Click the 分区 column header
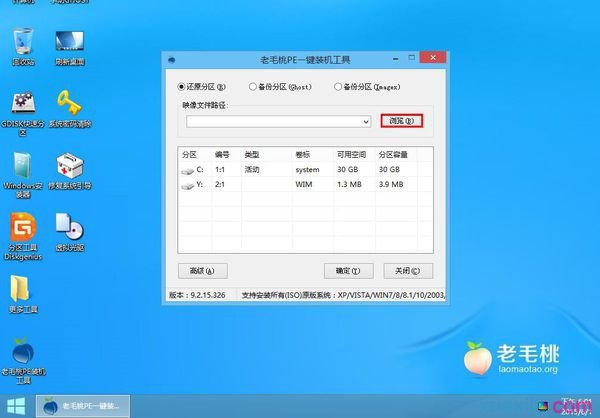This screenshot has height=418, width=600. (189, 155)
